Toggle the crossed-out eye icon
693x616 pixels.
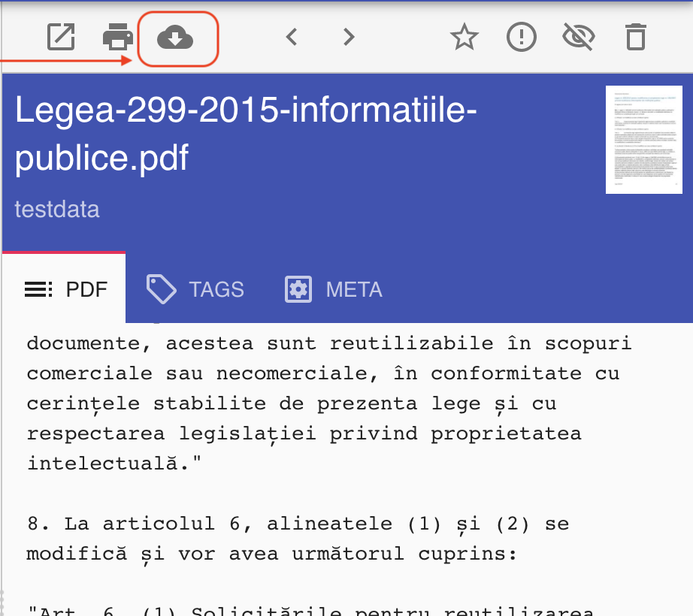[x=578, y=37]
